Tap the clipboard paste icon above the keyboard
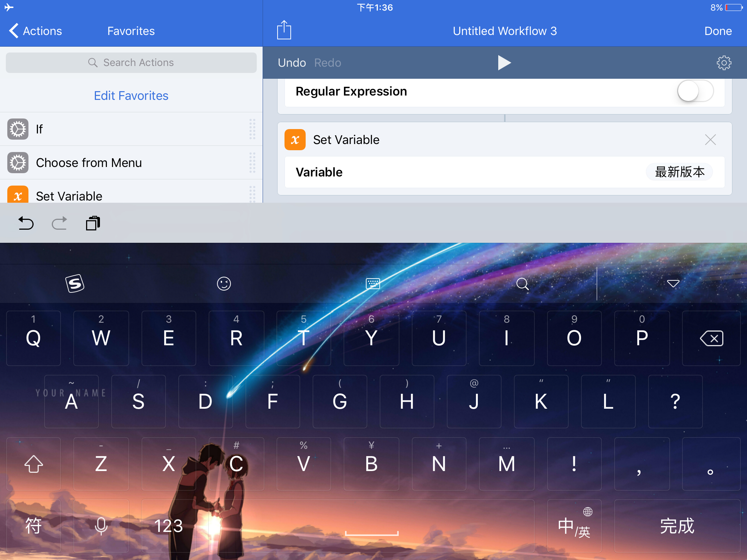Viewport: 747px width, 560px height. tap(93, 223)
